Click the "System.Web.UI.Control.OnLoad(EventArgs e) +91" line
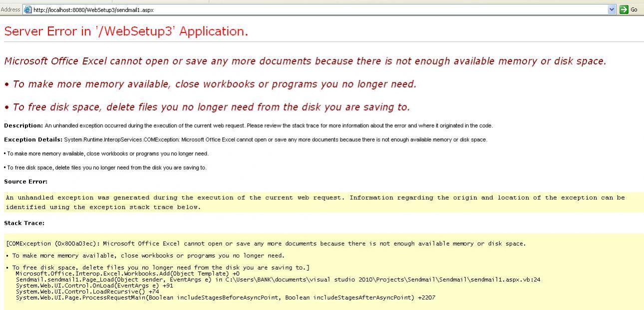Image resolution: width=644 pixels, height=310 pixels. pyautogui.click(x=94, y=286)
